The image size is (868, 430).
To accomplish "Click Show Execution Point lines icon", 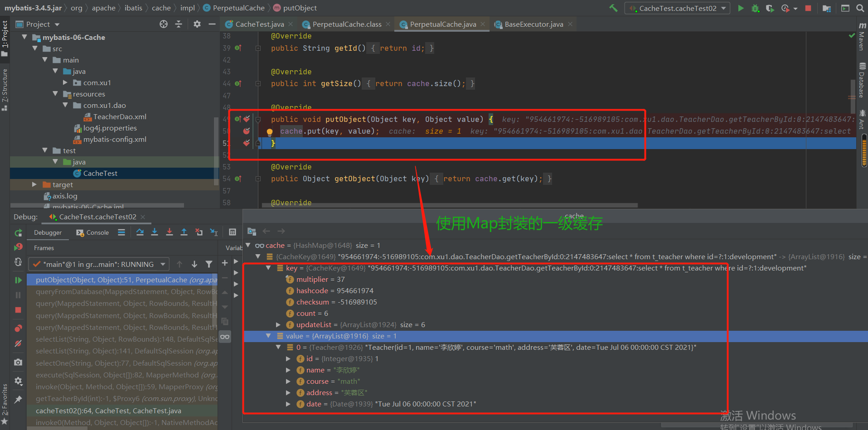I will coord(121,232).
